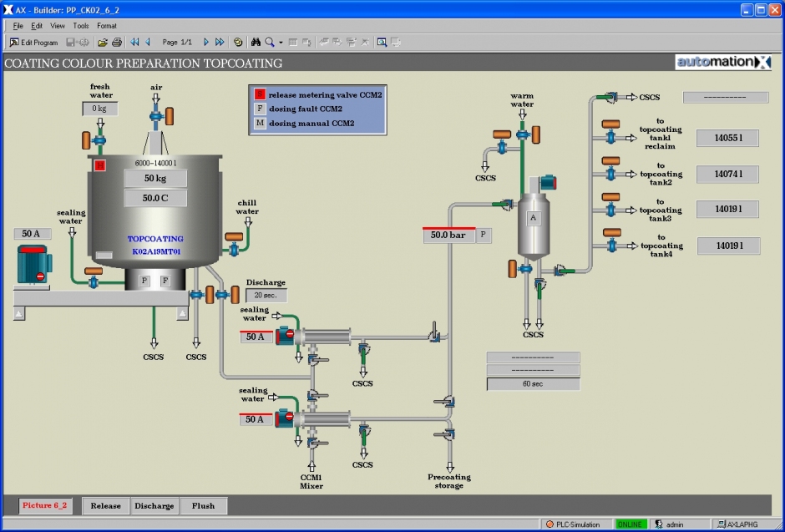
Task: Select the motor on top of filter vessel
Action: [547, 183]
